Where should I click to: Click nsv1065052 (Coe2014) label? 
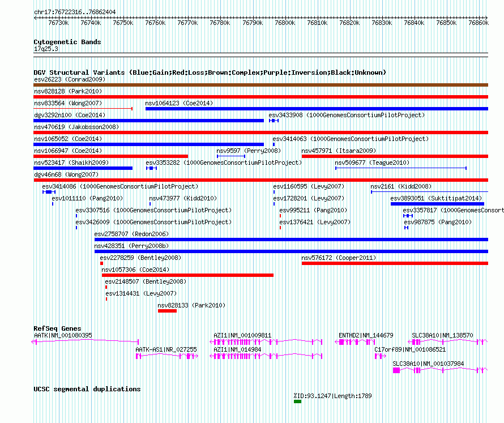click(x=68, y=139)
